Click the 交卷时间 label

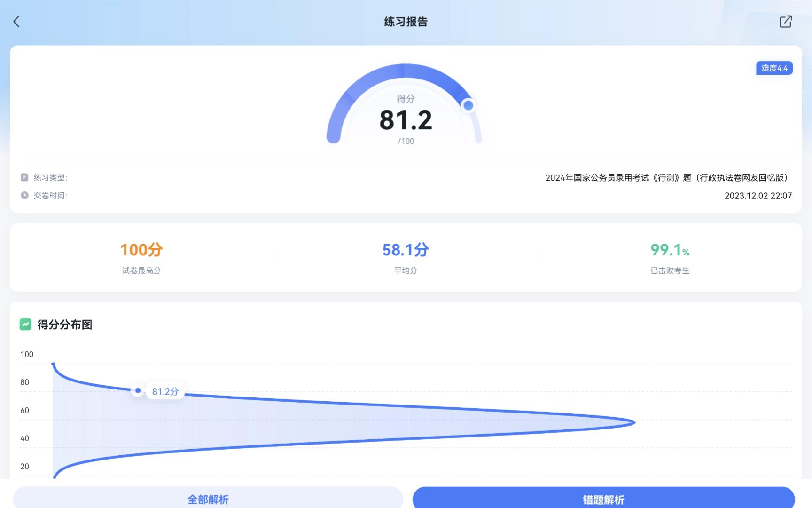coord(50,196)
